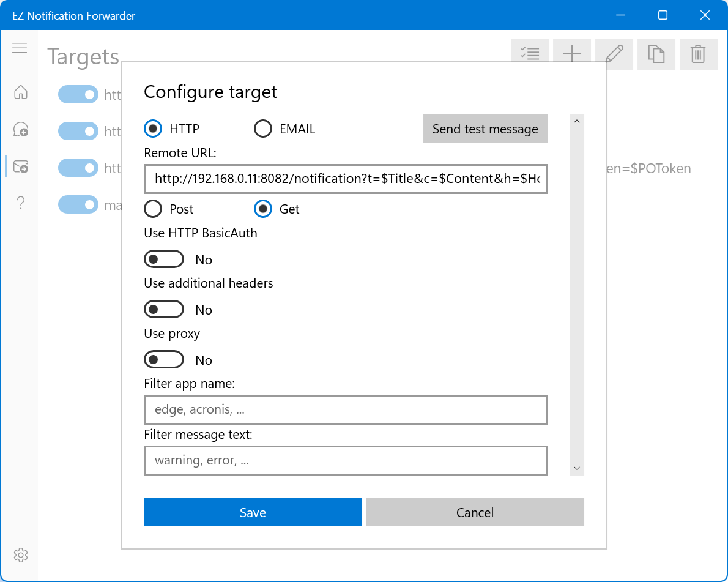Image resolution: width=728 pixels, height=582 pixels.
Task: Disable the first target toggle in list
Action: (78, 94)
